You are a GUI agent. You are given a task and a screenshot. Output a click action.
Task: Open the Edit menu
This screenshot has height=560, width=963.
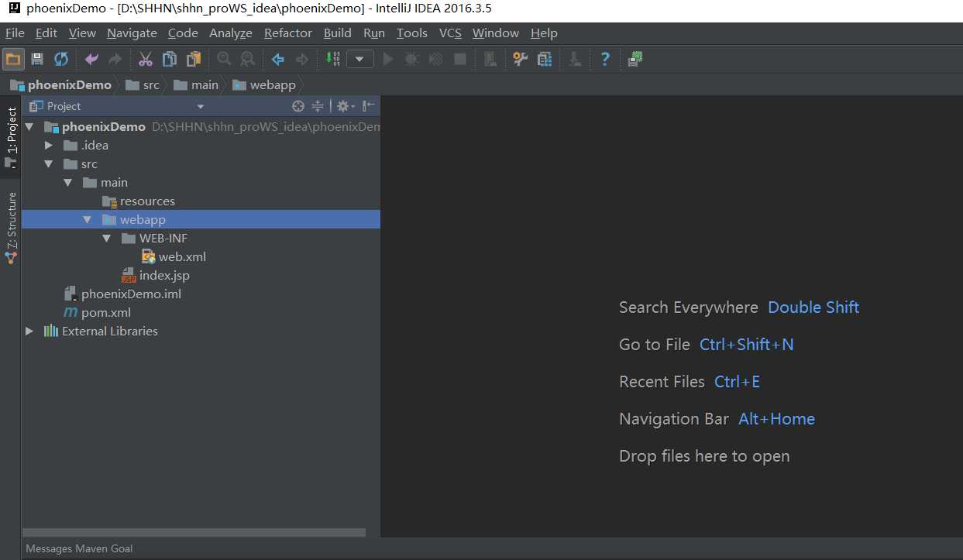46,33
